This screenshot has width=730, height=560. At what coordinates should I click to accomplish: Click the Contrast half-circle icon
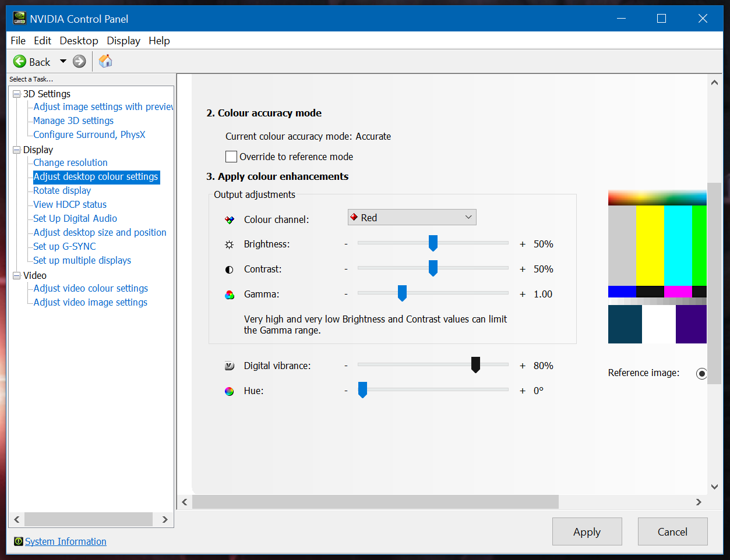coord(230,270)
